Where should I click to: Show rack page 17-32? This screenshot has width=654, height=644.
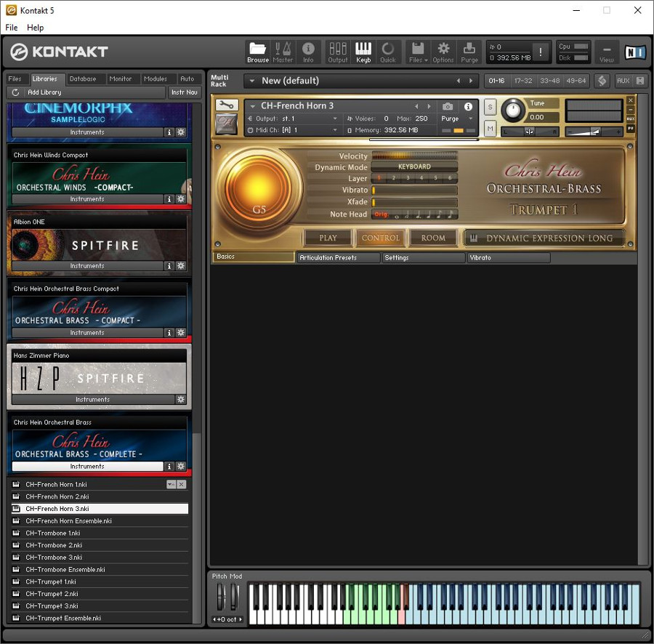click(x=522, y=81)
